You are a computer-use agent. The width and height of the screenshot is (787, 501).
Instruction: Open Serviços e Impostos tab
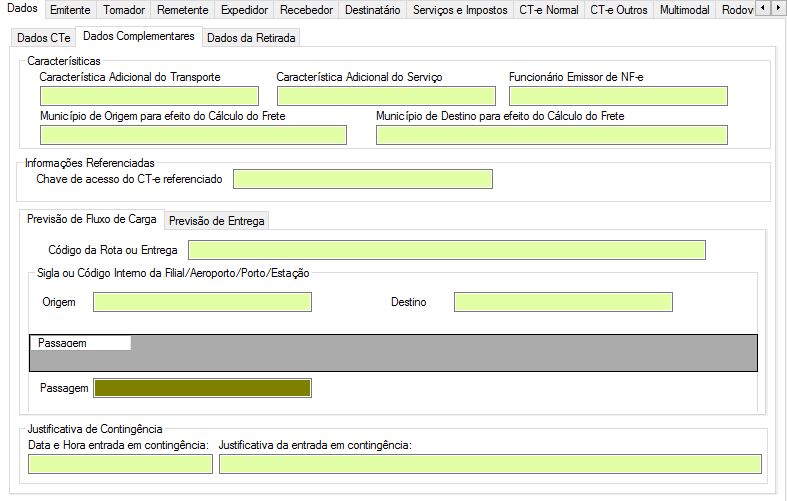click(460, 10)
